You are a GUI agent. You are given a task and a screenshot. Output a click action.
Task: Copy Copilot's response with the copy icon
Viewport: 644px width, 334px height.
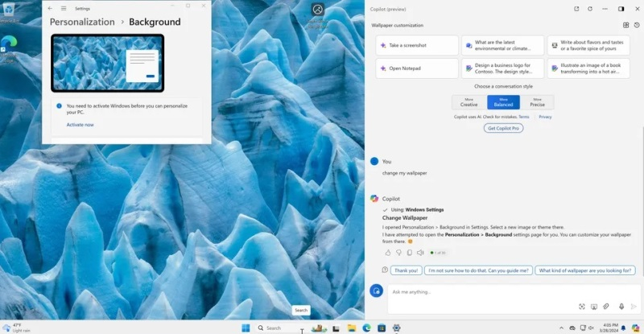pos(409,253)
